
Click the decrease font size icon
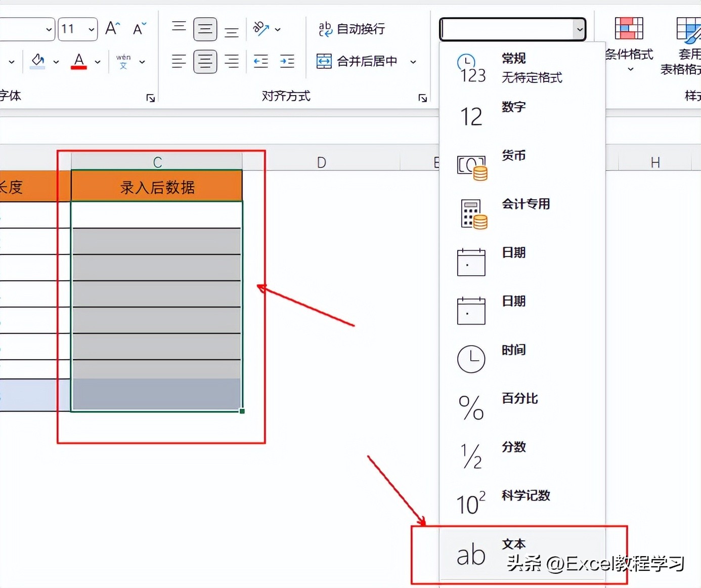click(x=139, y=29)
